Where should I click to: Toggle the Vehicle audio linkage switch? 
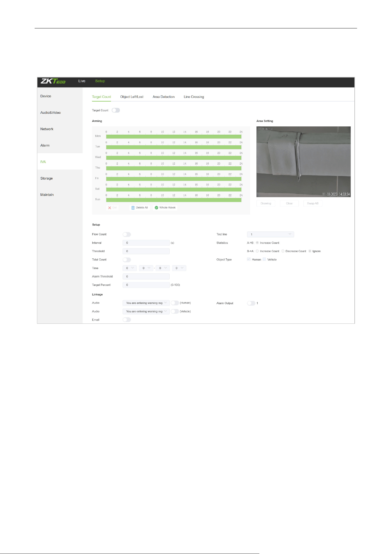coord(175,311)
